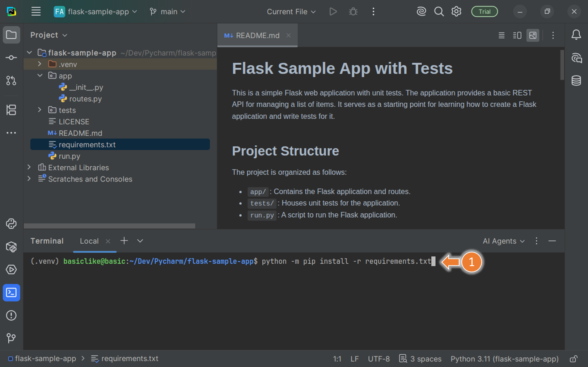The image size is (588, 367).
Task: Open Terminal options kebab menu
Action: (537, 241)
